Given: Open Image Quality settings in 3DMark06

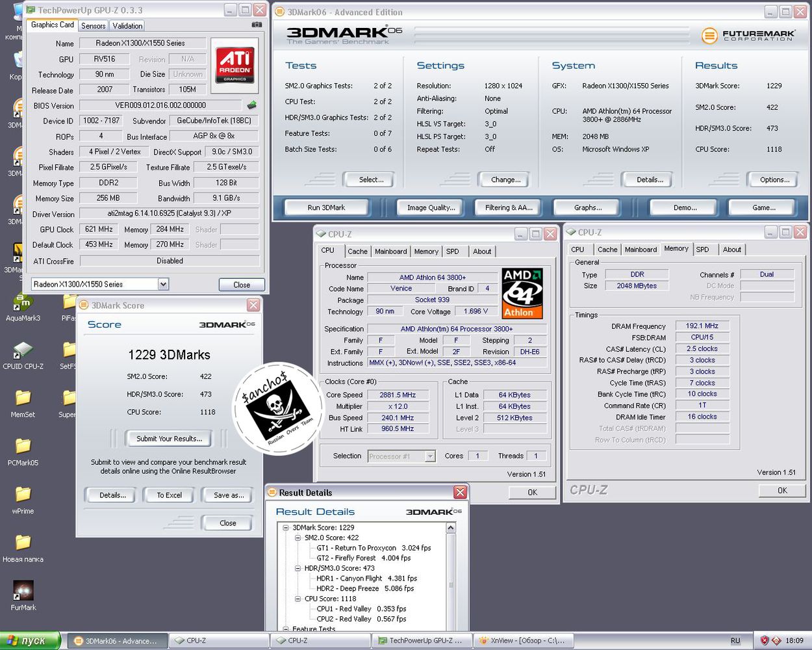Looking at the screenshot, I should pos(431,207).
